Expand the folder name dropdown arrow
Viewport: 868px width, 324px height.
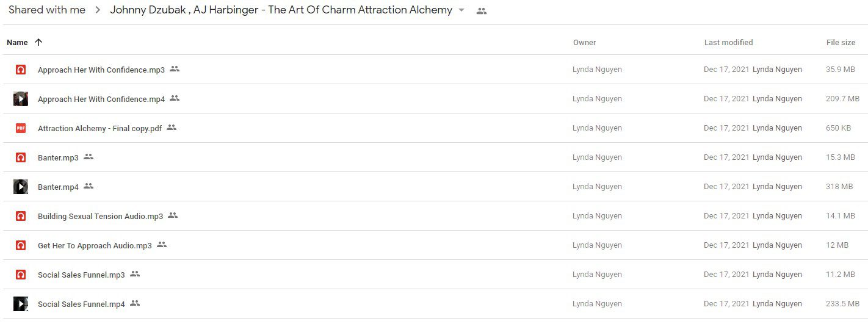(x=461, y=10)
